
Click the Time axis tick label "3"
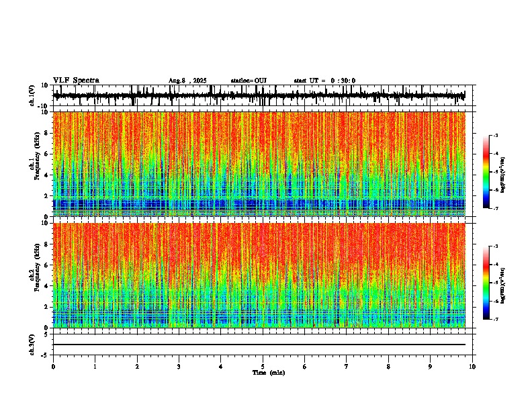pos(179,367)
